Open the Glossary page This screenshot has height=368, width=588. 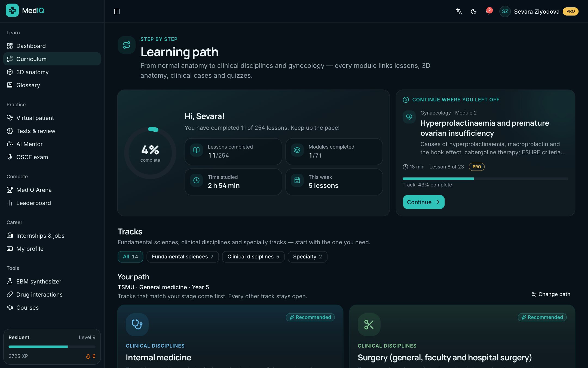point(52,85)
